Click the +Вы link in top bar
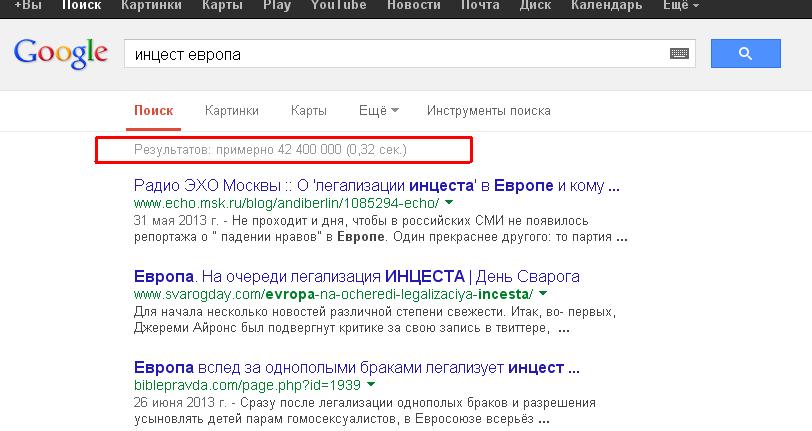Screen dimensions: 812x431 point(28,6)
